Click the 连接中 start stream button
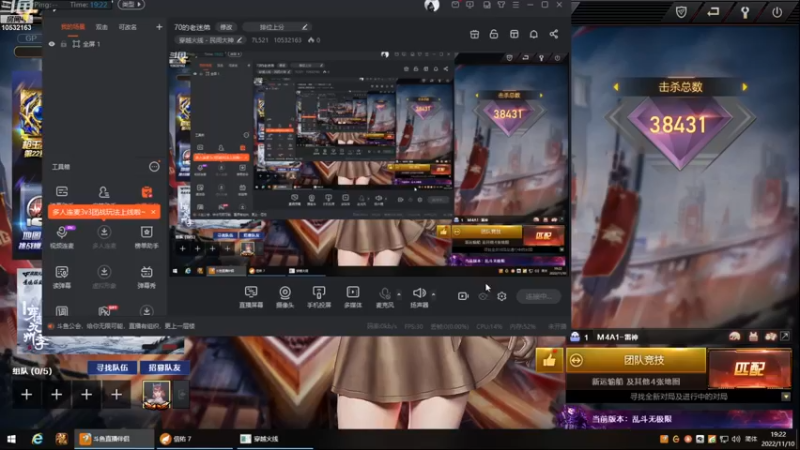The width and height of the screenshot is (800, 450). click(x=538, y=296)
